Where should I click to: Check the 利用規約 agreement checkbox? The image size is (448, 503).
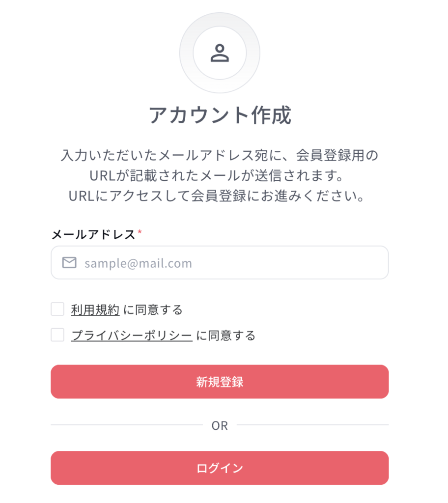pyautogui.click(x=57, y=309)
